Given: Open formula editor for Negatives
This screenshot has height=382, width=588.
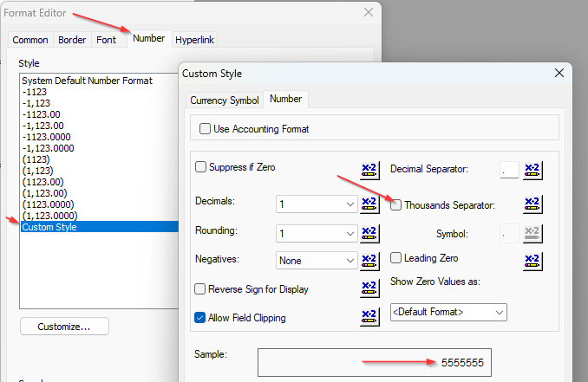Looking at the screenshot, I should pos(369,261).
